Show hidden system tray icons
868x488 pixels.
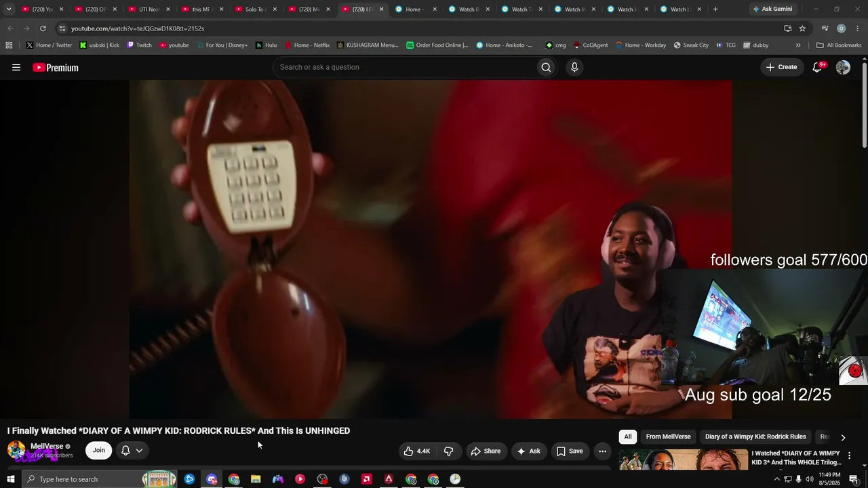pos(776,479)
